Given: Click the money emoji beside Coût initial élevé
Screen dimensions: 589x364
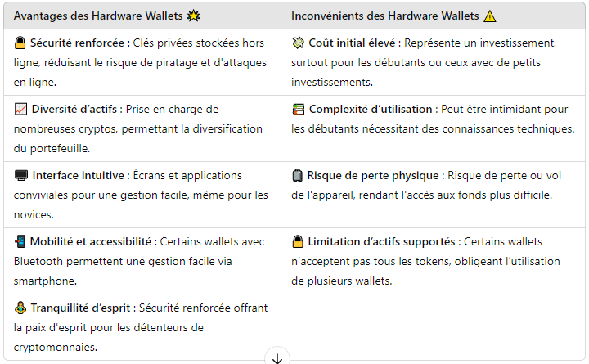Looking at the screenshot, I should [x=298, y=43].
